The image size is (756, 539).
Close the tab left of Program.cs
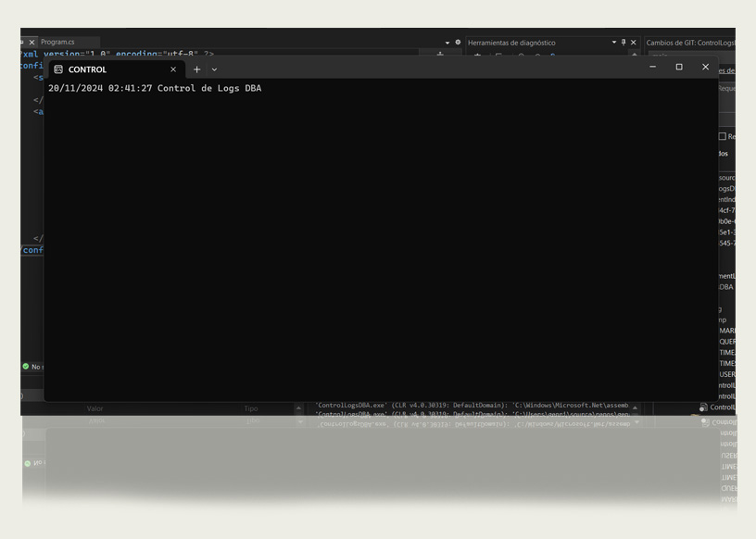click(x=31, y=43)
